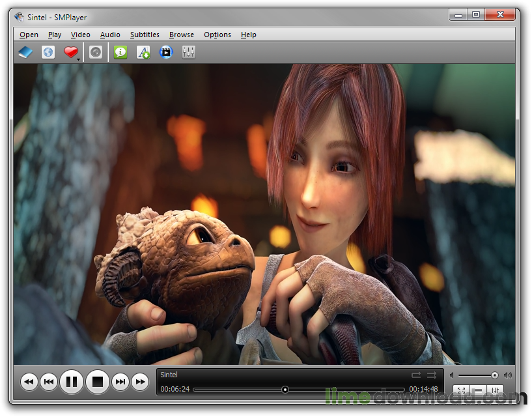Stop the video playback
The image size is (532, 417).
(97, 381)
